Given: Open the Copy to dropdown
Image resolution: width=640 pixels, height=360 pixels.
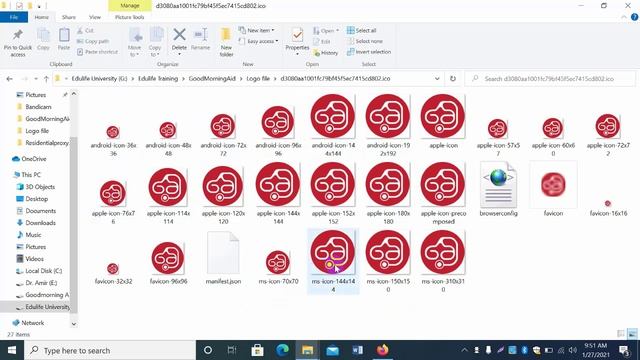Looking at the screenshot, I should [155, 42].
